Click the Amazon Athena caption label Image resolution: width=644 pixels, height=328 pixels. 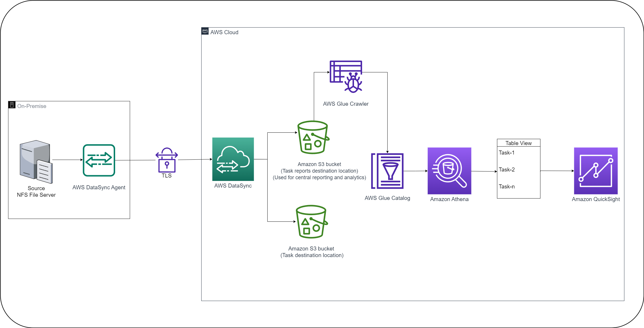449,199
